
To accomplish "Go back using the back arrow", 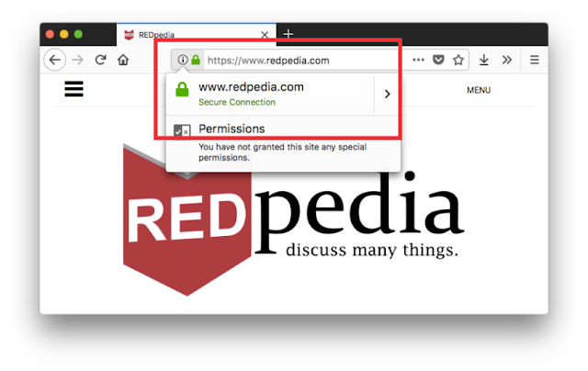I will coord(55,60).
